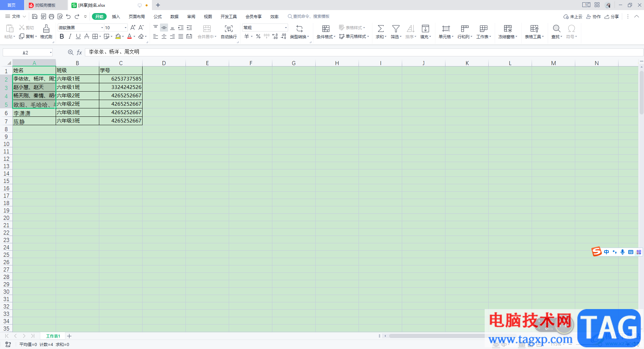Open the Page Layout (页面布局) tab
644x349 pixels.
137,16
